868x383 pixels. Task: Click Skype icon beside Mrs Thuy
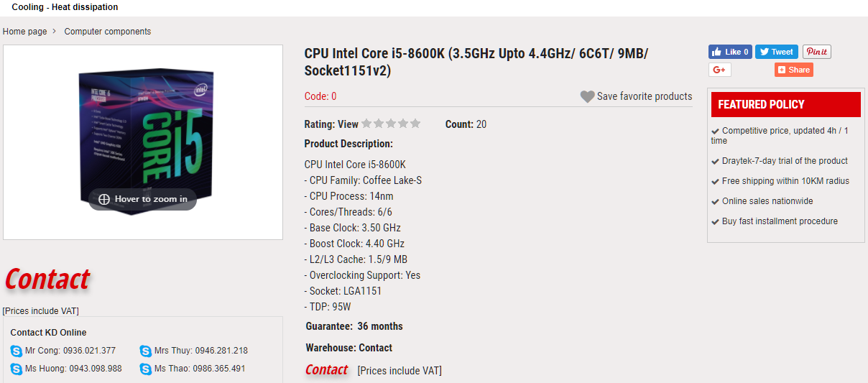click(145, 351)
